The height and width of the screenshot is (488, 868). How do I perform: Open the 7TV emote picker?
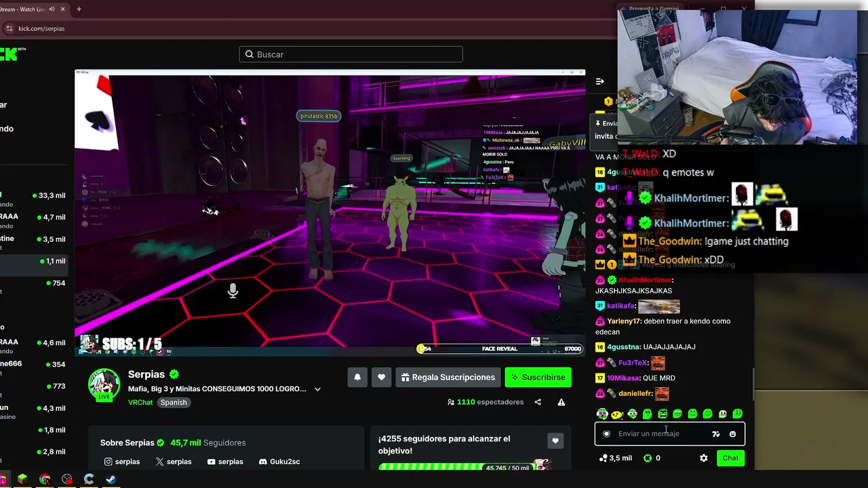(x=715, y=434)
